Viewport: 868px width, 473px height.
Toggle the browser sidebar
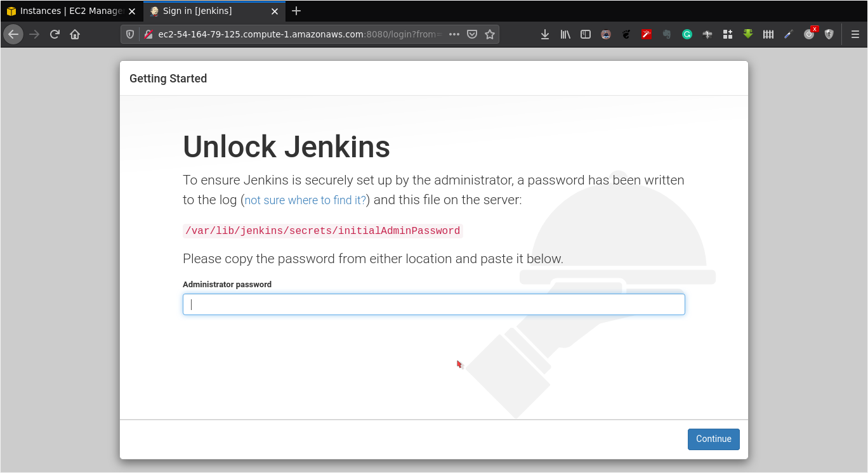coord(586,34)
